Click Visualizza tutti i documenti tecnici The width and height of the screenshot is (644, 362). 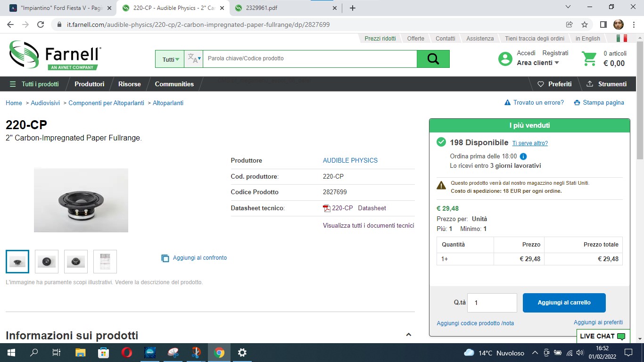click(369, 225)
